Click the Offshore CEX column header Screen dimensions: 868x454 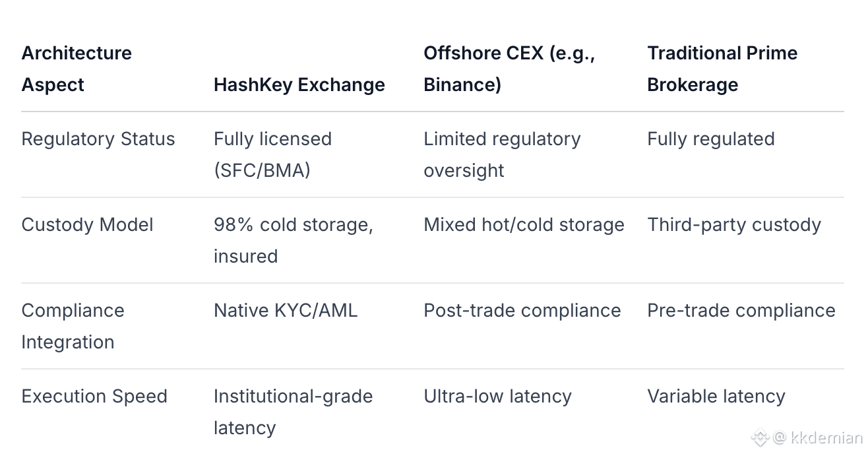[509, 69]
